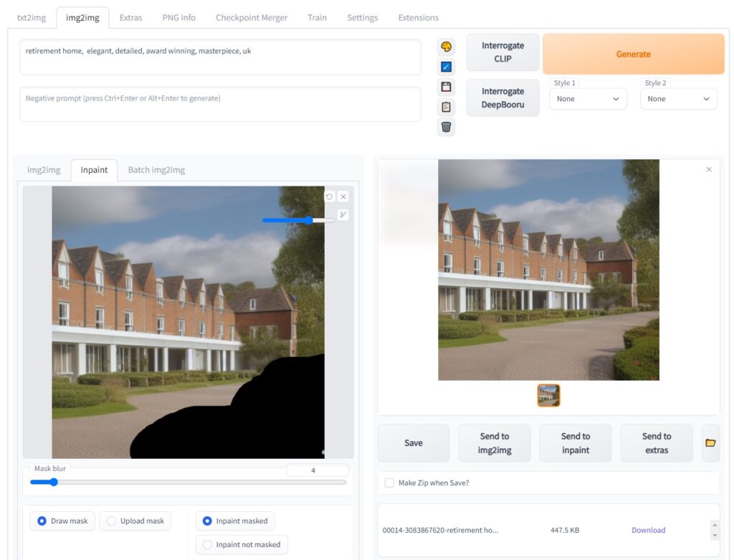Click into the Negative prompt box
734x560 pixels.
pyautogui.click(x=220, y=104)
